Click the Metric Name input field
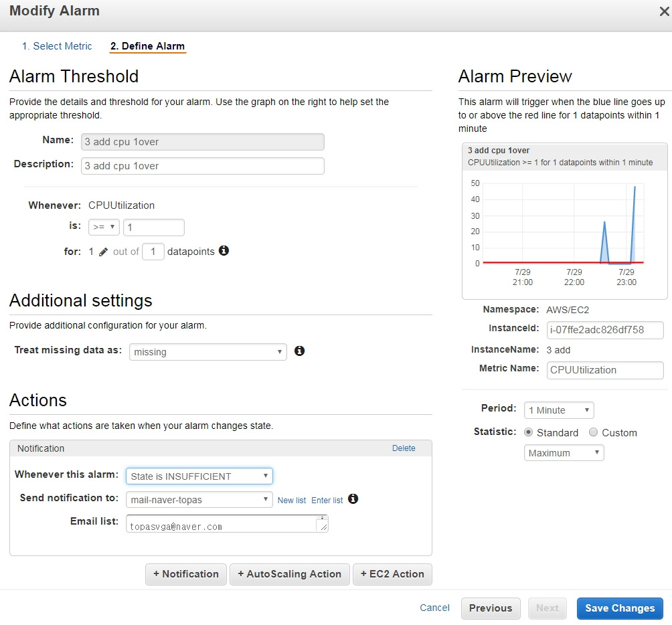672x625 pixels. click(x=605, y=371)
